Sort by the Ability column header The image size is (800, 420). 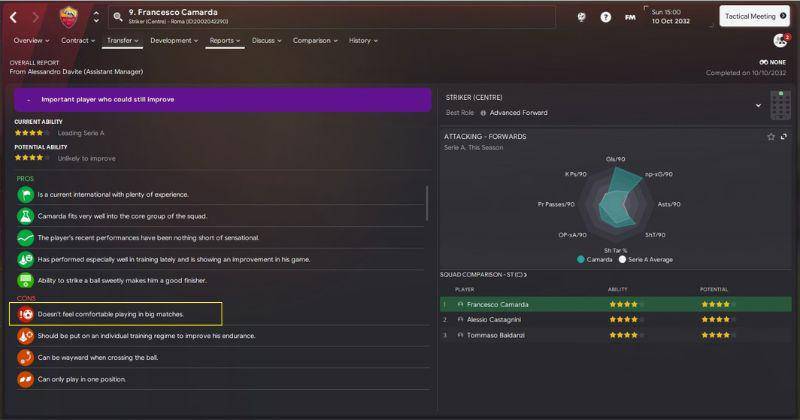pyautogui.click(x=617, y=289)
